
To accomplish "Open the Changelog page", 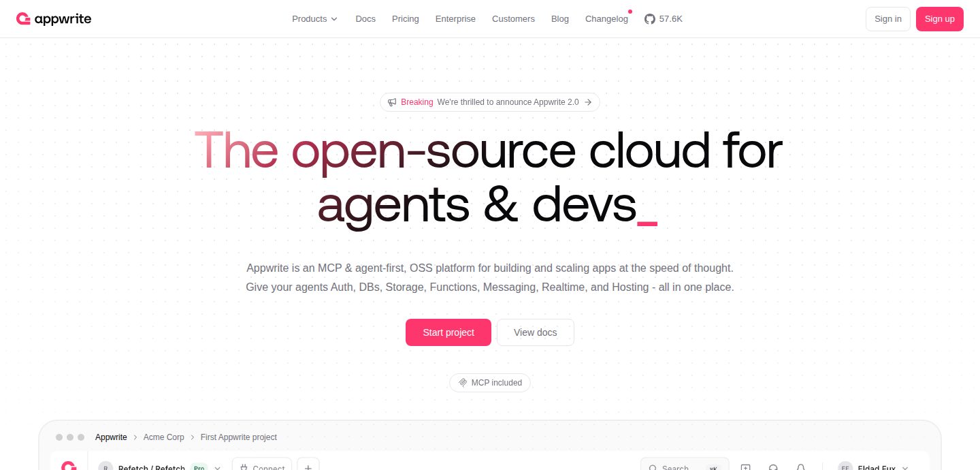I will coord(606,19).
